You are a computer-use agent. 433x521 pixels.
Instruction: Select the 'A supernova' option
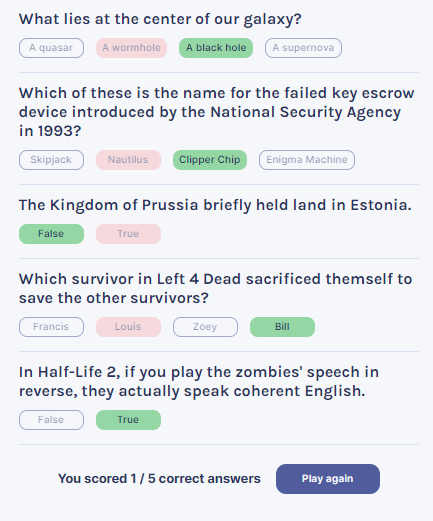click(303, 48)
